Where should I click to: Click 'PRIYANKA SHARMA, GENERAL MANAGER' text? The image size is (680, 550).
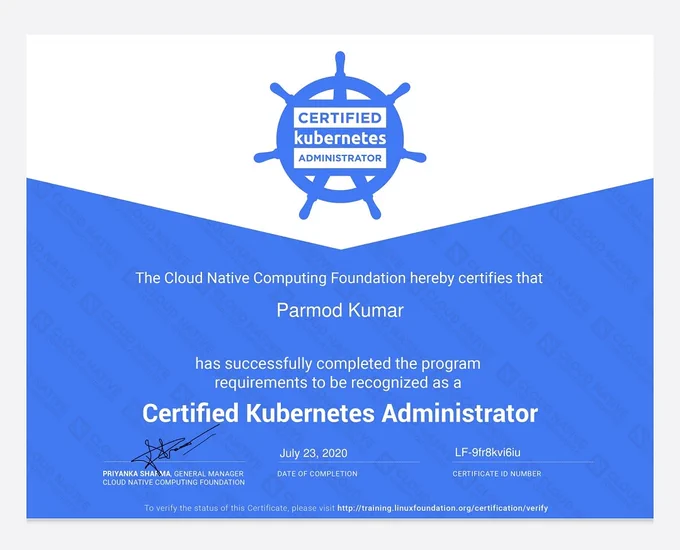click(173, 474)
